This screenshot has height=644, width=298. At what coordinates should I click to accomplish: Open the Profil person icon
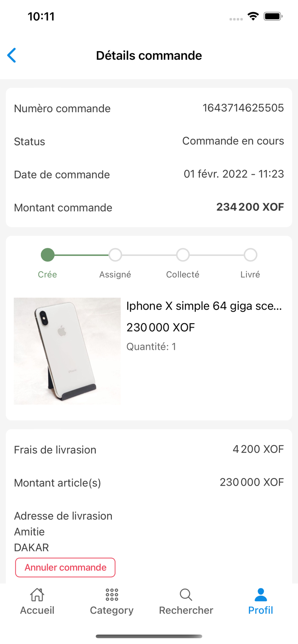260,595
